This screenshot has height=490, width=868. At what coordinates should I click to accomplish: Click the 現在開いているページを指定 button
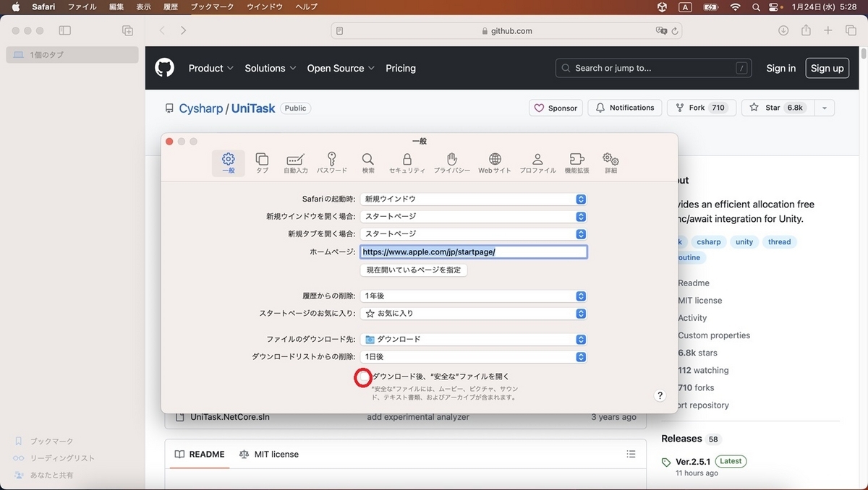(x=414, y=270)
